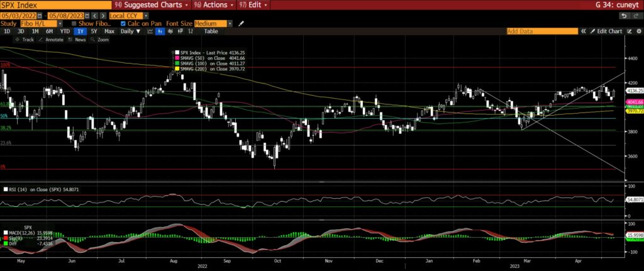This screenshot has height=271, width=644.
Task: Select the line chart type icon
Action: pos(150,31)
